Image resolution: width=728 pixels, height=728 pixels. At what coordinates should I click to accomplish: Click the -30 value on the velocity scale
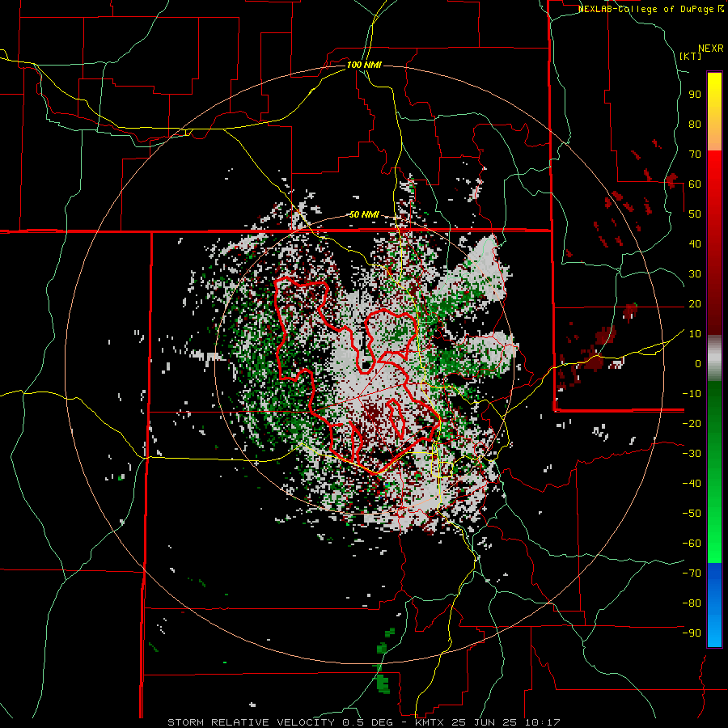pos(692,454)
